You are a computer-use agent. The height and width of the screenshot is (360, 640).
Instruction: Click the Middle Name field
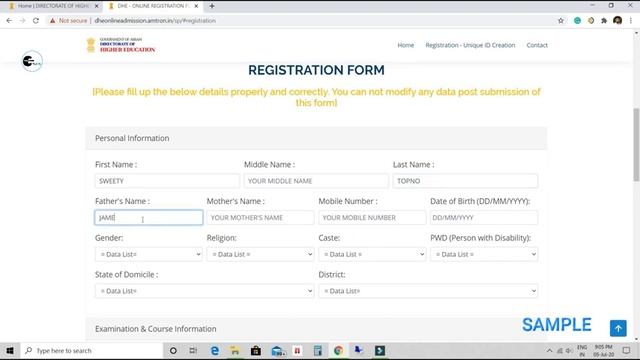pyautogui.click(x=316, y=181)
